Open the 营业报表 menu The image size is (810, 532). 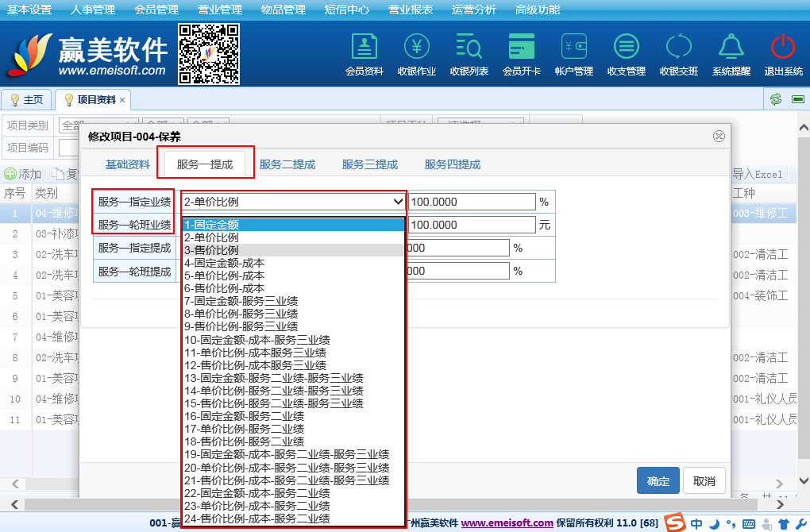[411, 10]
